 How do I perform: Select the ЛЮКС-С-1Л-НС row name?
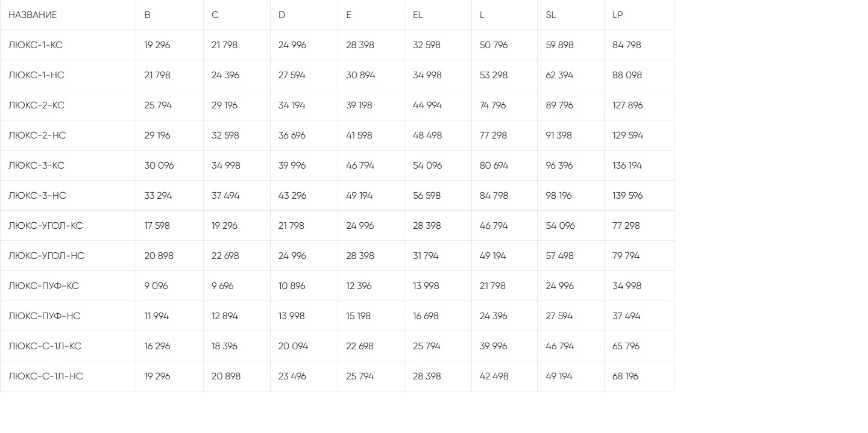click(46, 376)
